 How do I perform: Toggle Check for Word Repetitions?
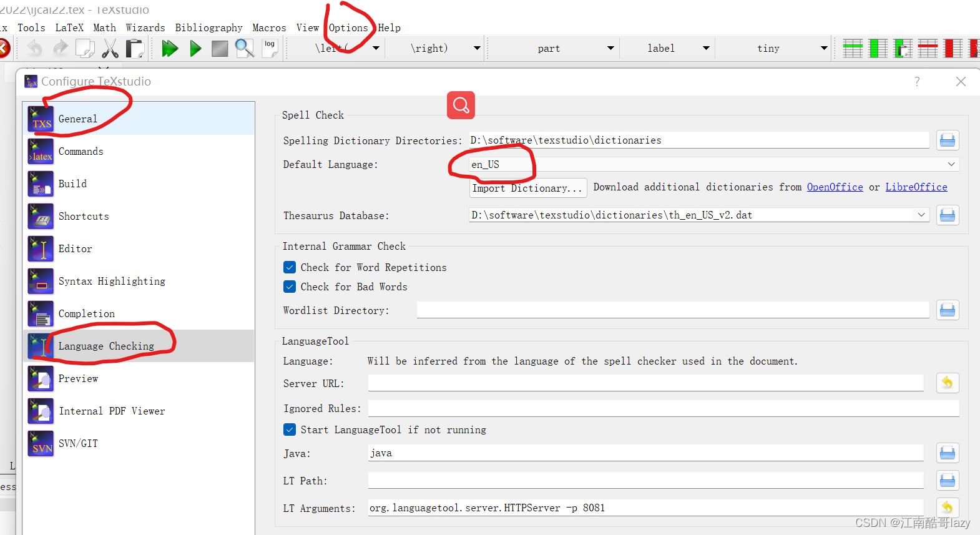point(290,267)
